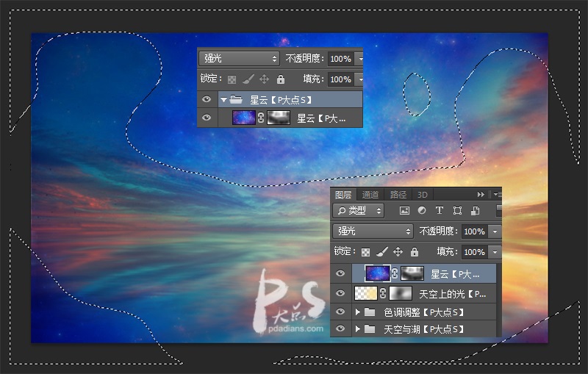Select the 天空上的光 layer thumbnail

pos(365,293)
